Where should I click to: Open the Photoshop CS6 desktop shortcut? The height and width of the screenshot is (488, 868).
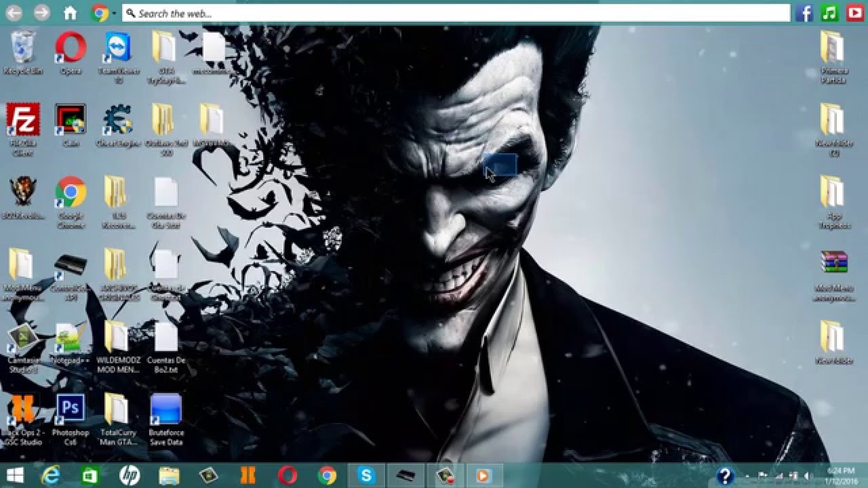point(71,420)
